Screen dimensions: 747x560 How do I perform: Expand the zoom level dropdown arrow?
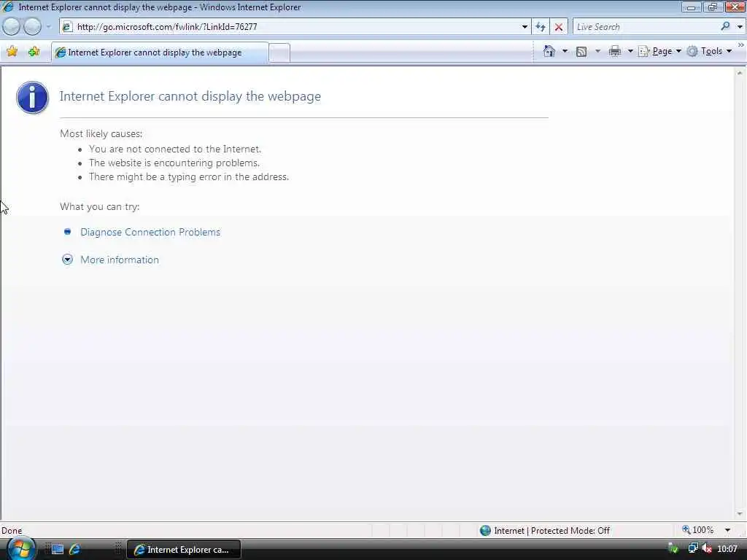coord(727,530)
